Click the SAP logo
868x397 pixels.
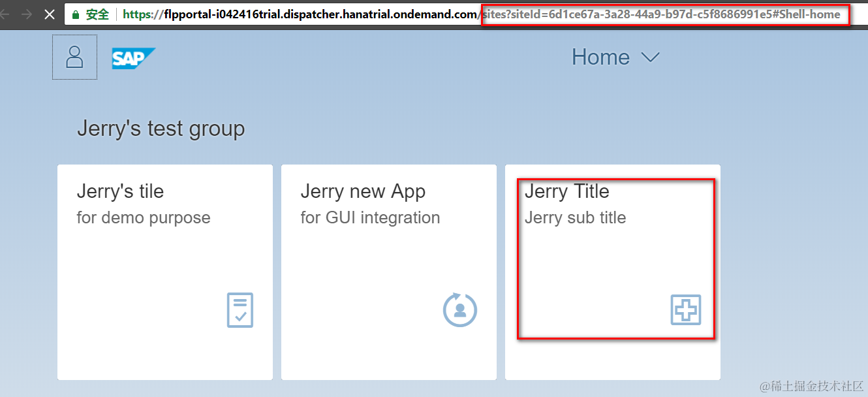(133, 58)
